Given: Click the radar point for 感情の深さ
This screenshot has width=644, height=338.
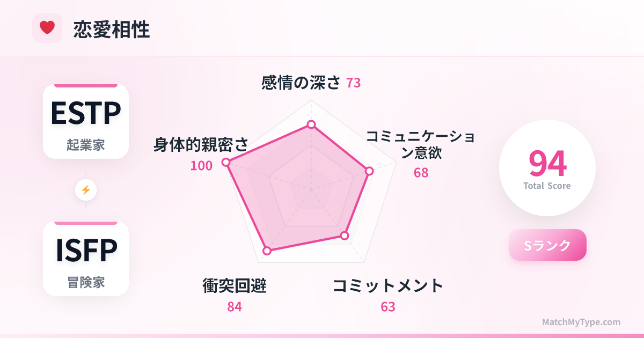Looking at the screenshot, I should (x=311, y=124).
